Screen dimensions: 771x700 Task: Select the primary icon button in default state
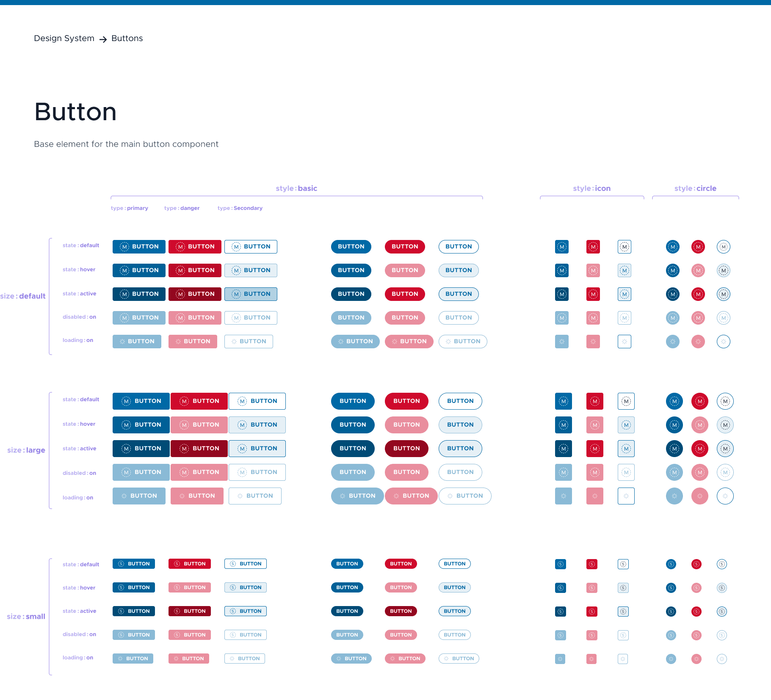click(562, 246)
